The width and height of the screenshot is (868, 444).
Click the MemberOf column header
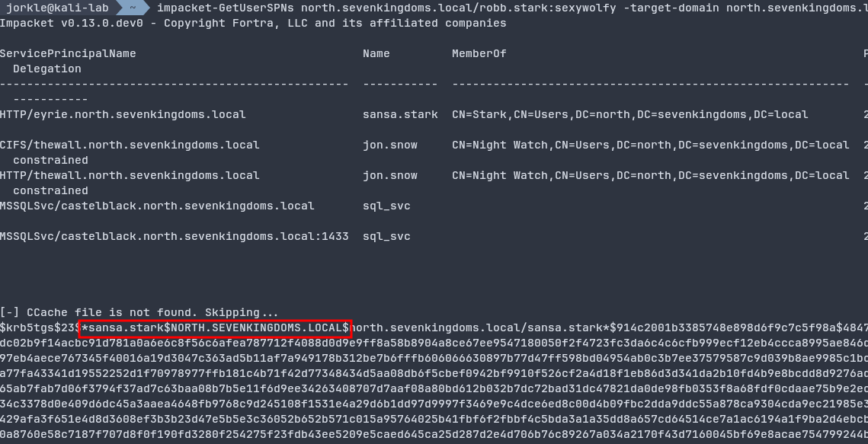[x=479, y=53]
